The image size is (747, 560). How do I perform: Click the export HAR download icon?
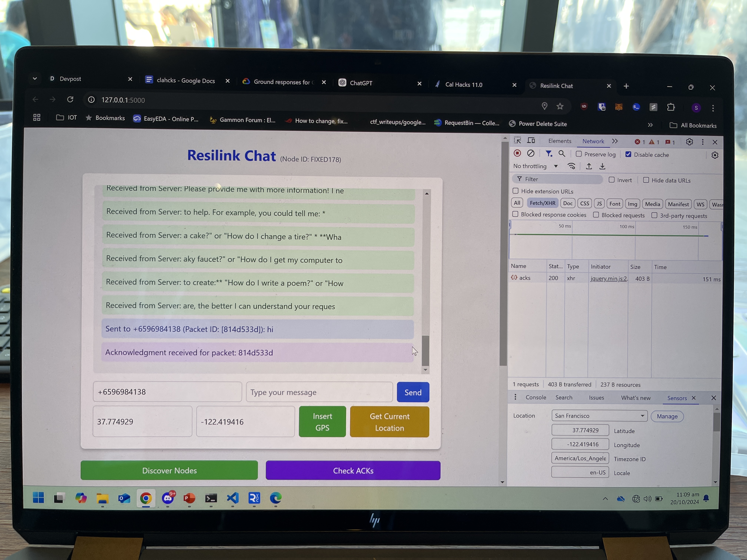[x=602, y=166]
